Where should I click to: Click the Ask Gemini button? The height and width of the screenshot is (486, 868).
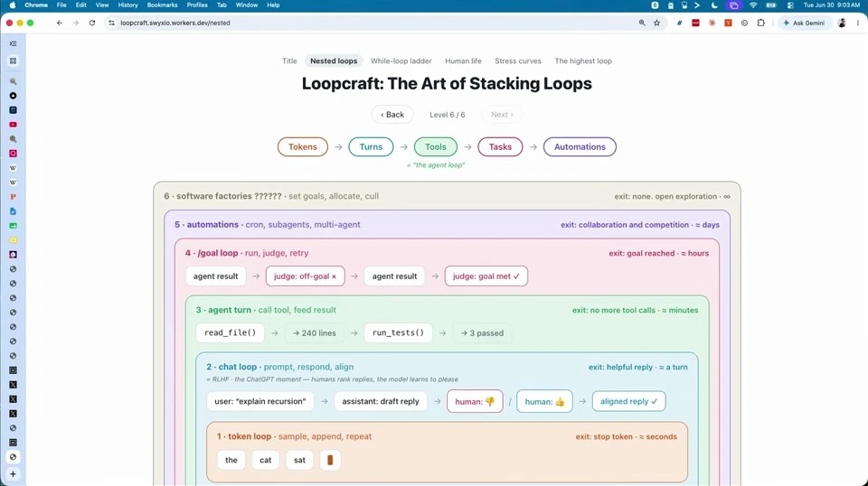tap(805, 23)
